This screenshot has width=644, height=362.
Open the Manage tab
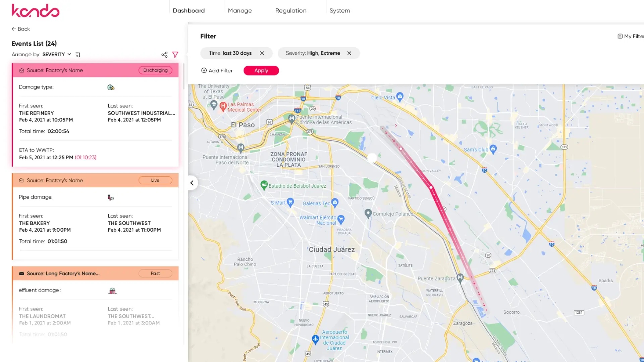point(240,11)
